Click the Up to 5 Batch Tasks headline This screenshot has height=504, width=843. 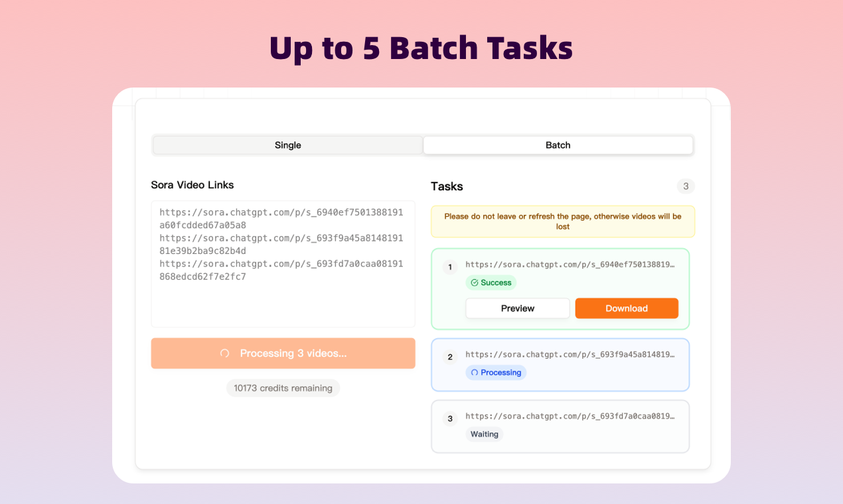click(421, 48)
